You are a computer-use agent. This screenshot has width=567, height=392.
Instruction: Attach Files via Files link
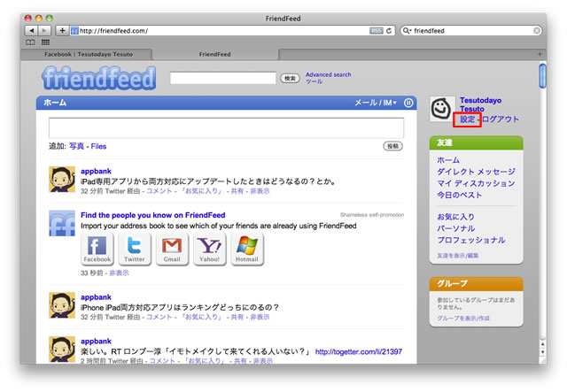point(98,146)
